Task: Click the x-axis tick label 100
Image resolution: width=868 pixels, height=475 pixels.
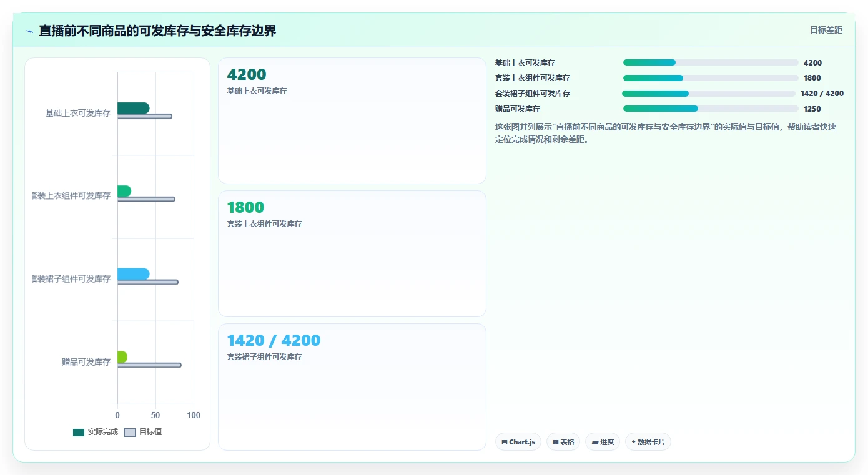Action: (x=194, y=415)
